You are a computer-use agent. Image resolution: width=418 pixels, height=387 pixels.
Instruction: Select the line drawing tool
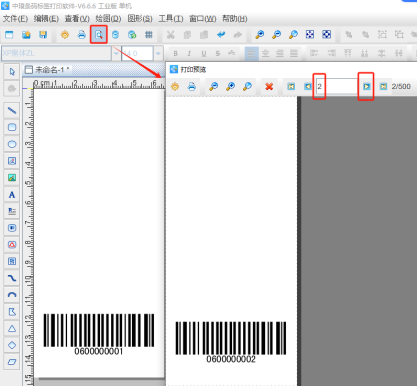click(12, 110)
